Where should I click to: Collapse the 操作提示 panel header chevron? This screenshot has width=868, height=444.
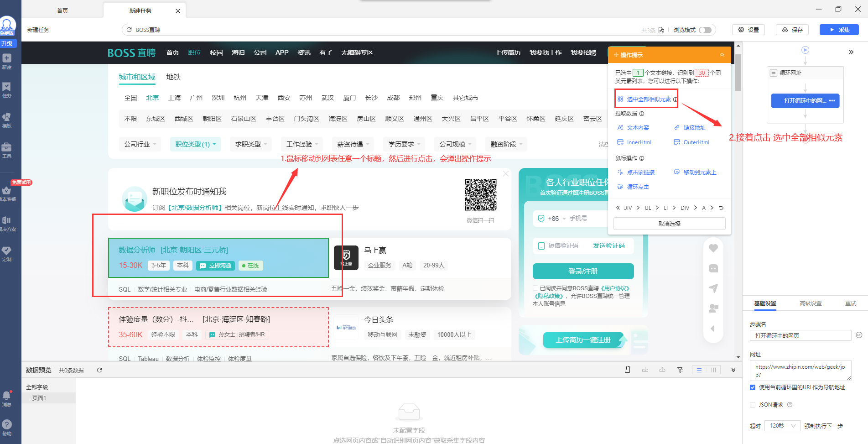click(x=722, y=55)
